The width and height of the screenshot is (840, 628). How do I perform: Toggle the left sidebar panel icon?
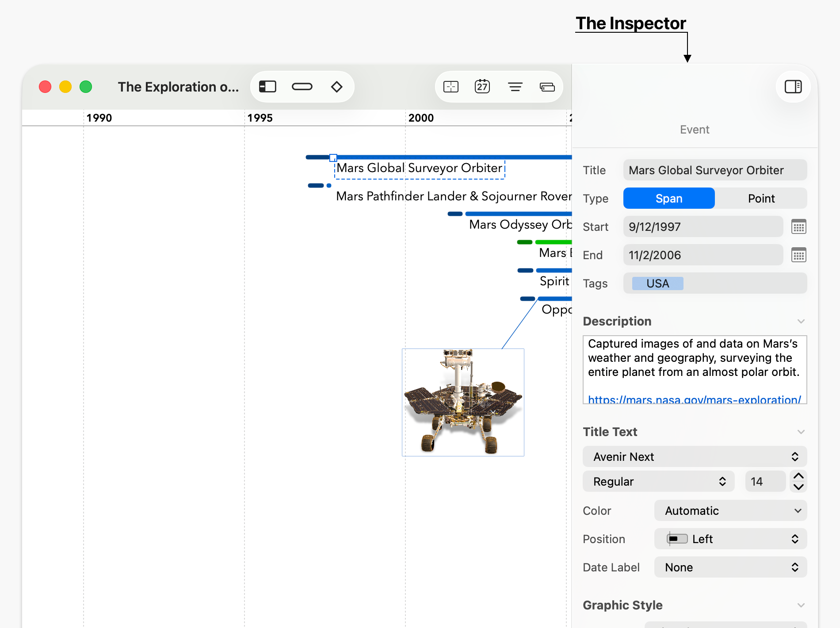coord(267,87)
